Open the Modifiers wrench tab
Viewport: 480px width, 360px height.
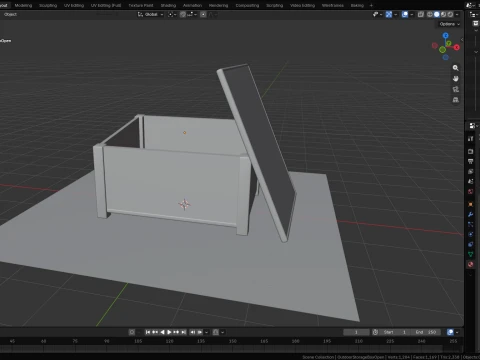click(470, 214)
